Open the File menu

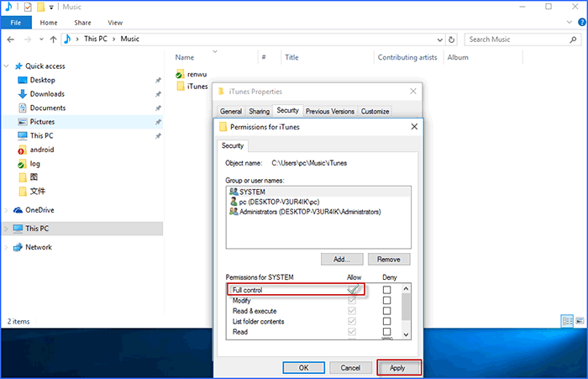tap(16, 23)
